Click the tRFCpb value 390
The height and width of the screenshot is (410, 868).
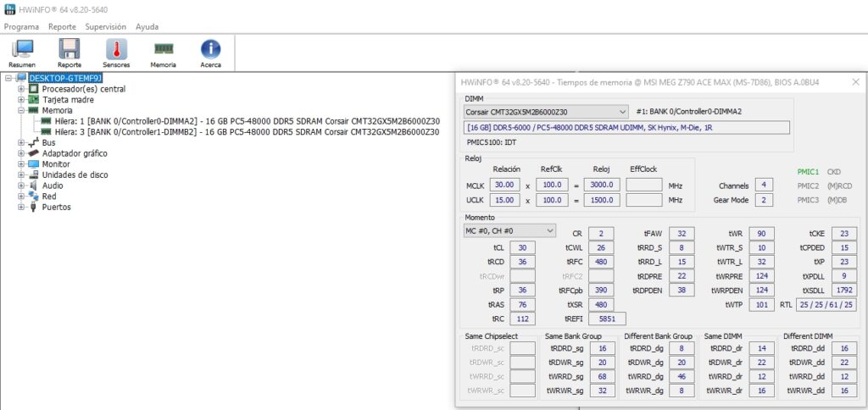(601, 290)
